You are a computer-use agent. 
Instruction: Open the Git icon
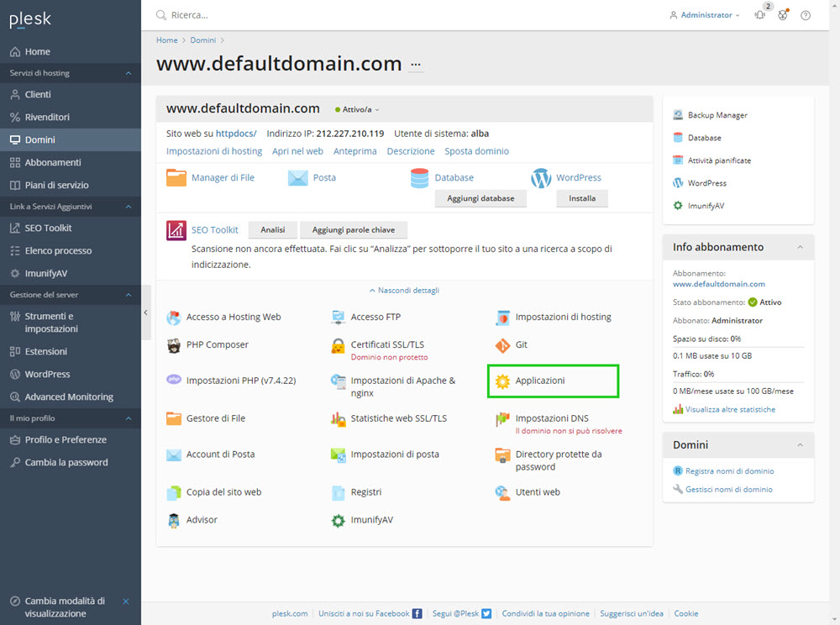502,345
